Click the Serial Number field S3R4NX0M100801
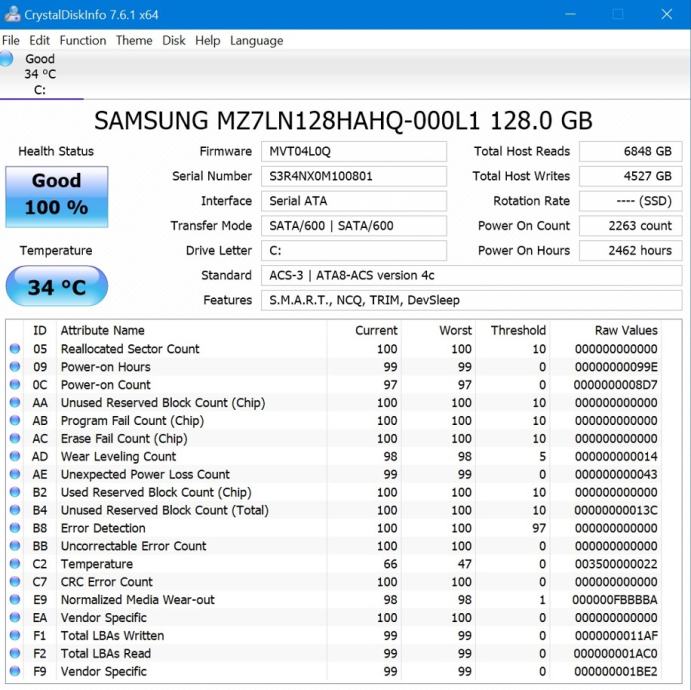The height and width of the screenshot is (690, 691). (x=354, y=176)
